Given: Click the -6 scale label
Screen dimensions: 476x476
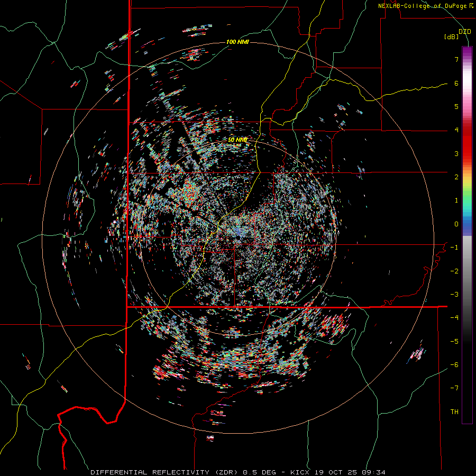Looking at the screenshot, I should tap(454, 365).
